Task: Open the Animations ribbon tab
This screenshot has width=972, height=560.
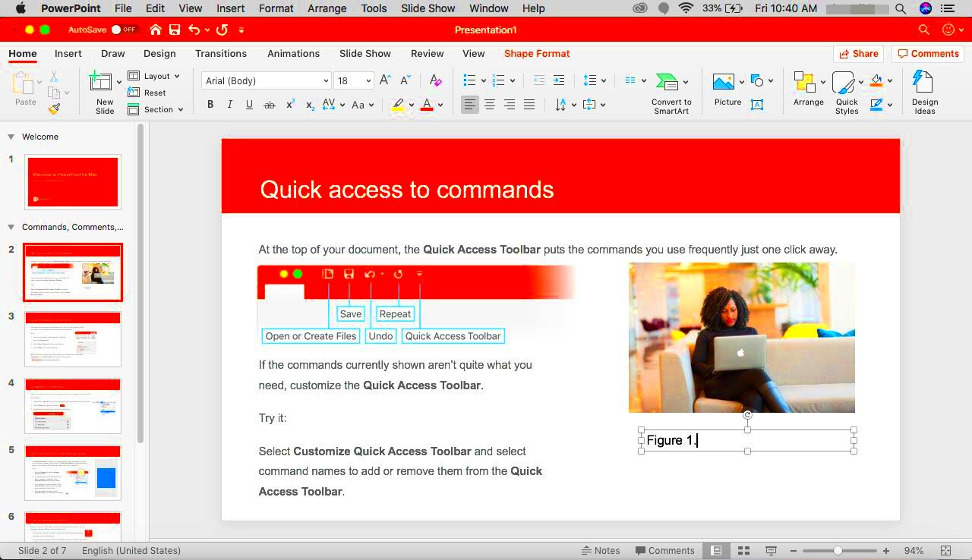Action: pyautogui.click(x=293, y=53)
